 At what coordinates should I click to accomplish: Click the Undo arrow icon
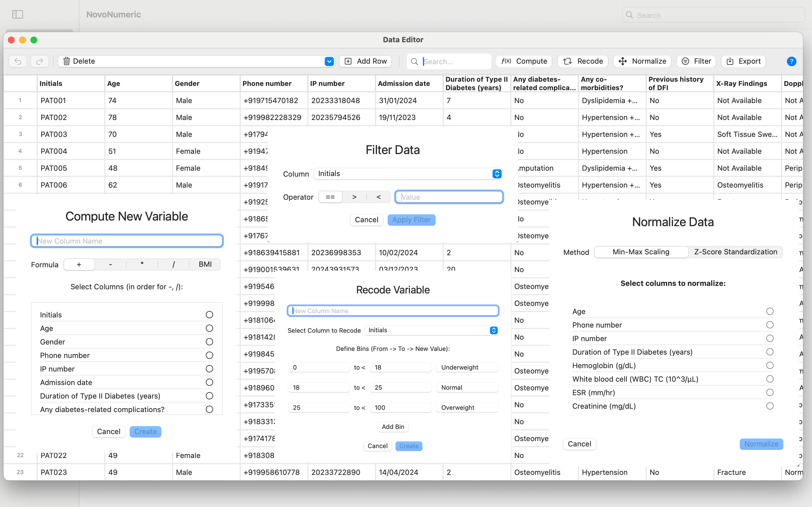[17, 61]
